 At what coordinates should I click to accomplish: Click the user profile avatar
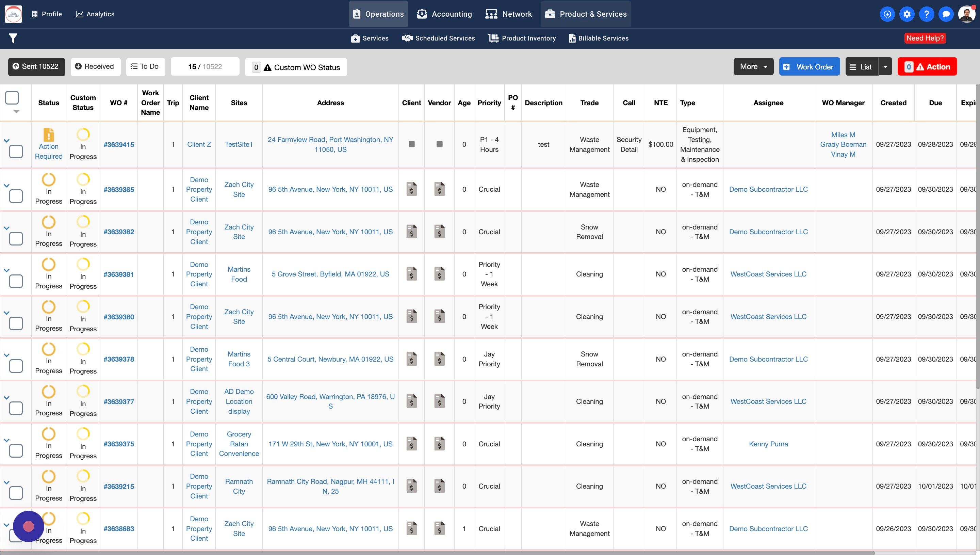tap(967, 14)
